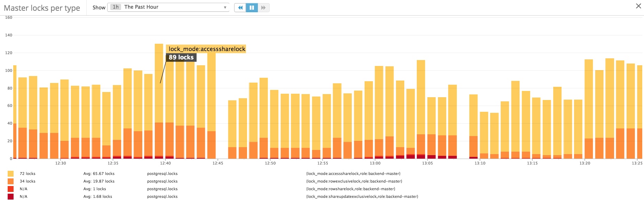Click the 89 locks tooltip value

pos(181,57)
